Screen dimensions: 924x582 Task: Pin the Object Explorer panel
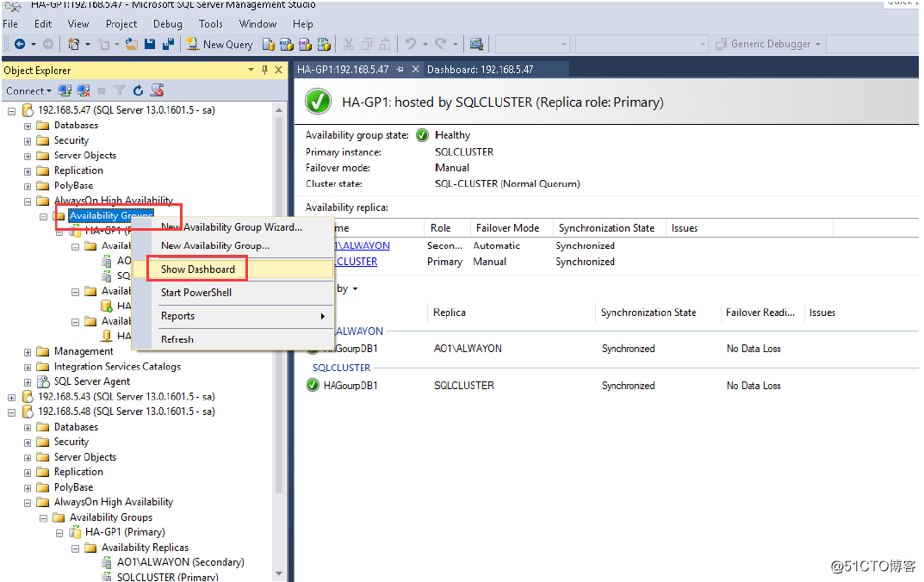pyautogui.click(x=264, y=70)
